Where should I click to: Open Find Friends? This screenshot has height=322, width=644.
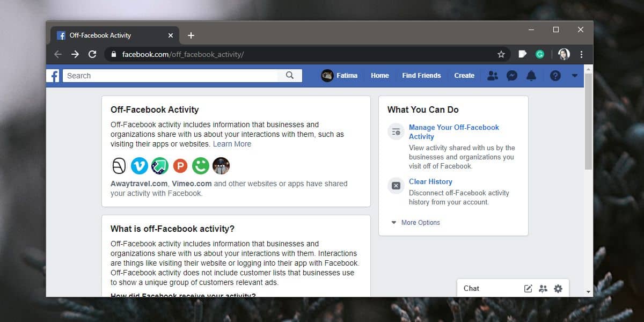(422, 76)
